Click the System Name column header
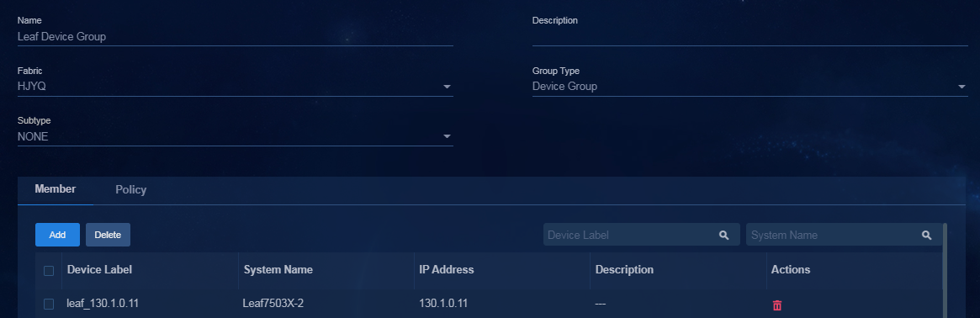The image size is (980, 318). click(x=278, y=270)
